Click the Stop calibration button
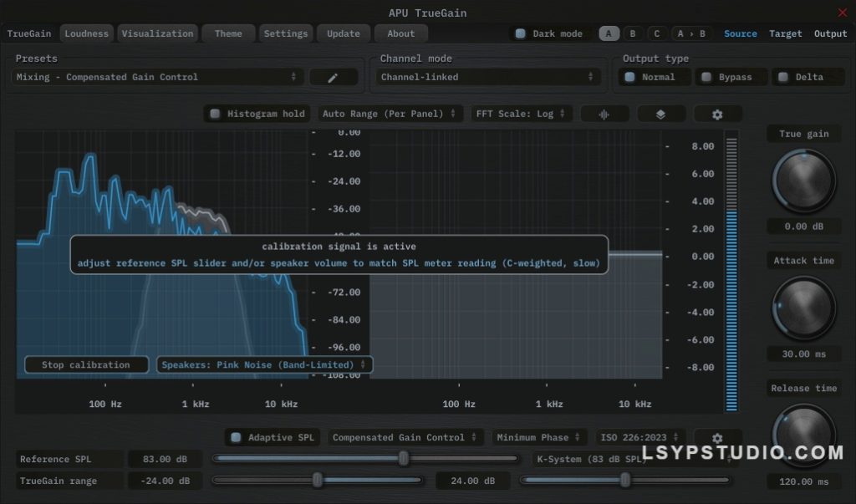This screenshot has width=856, height=504. pos(86,364)
